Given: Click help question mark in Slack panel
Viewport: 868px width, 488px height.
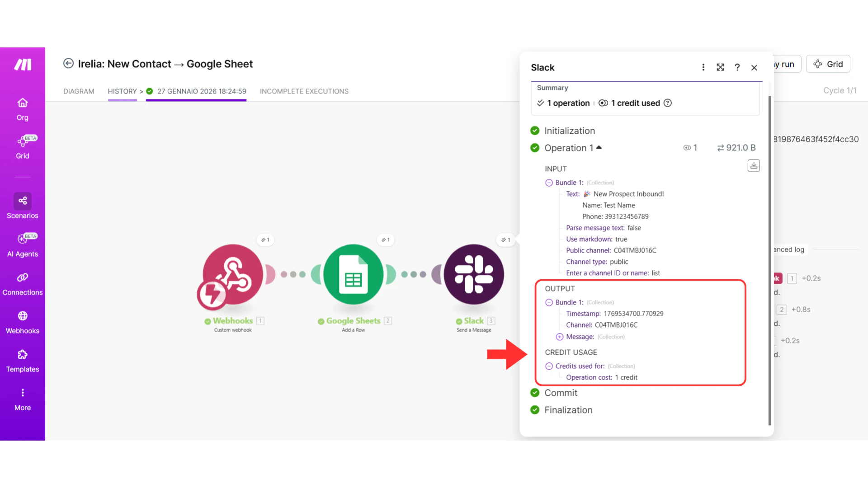Looking at the screenshot, I should (737, 67).
